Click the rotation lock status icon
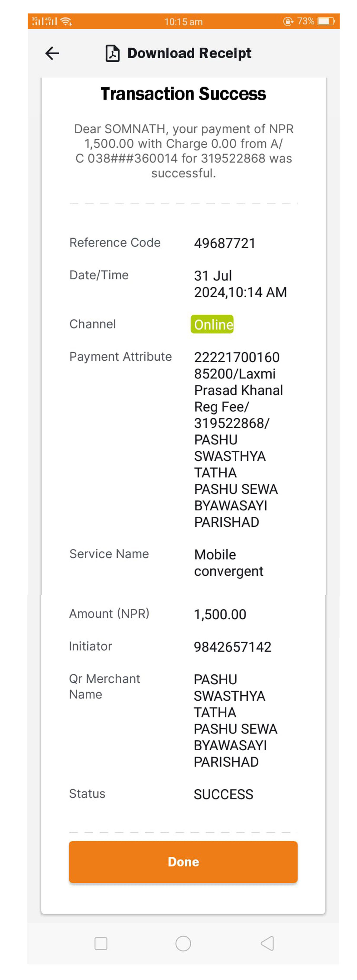This screenshot has height=980, width=357. [x=288, y=21]
